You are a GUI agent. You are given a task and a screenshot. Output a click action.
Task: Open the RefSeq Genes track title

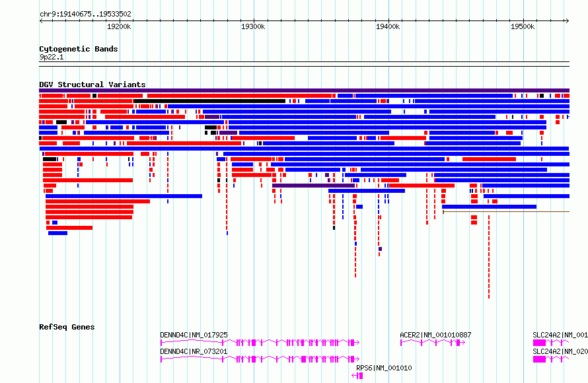click(x=67, y=327)
